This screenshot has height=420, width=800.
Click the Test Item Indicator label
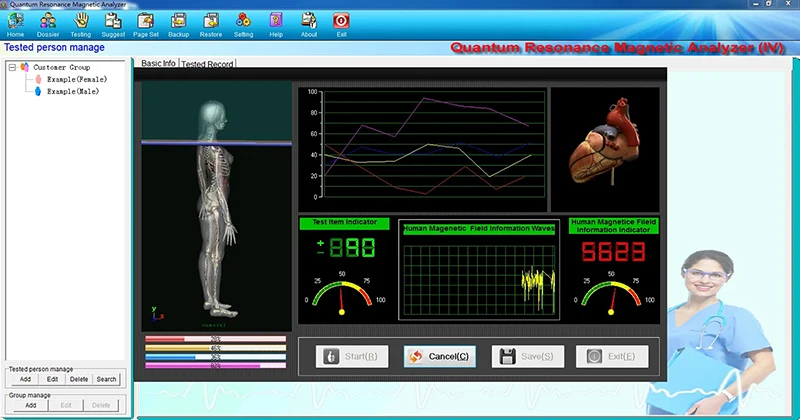(344, 223)
